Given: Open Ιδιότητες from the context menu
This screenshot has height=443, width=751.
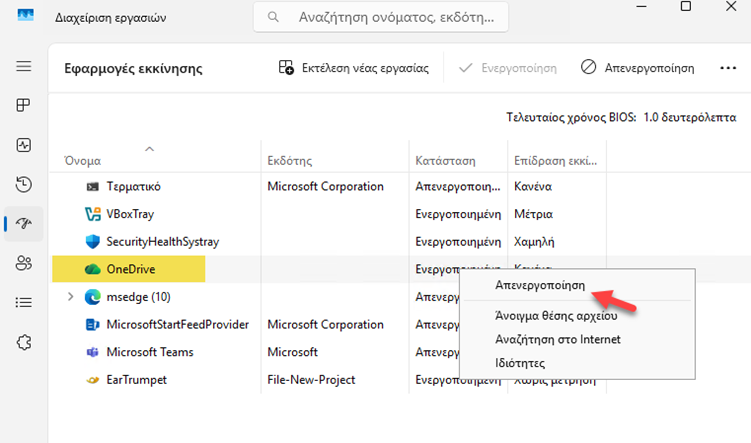Looking at the screenshot, I should (521, 363).
